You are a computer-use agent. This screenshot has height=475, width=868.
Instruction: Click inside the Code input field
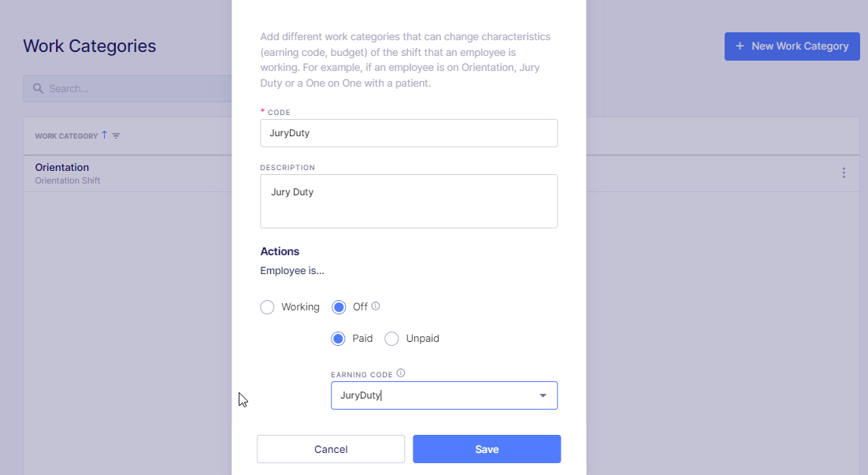[408, 132]
